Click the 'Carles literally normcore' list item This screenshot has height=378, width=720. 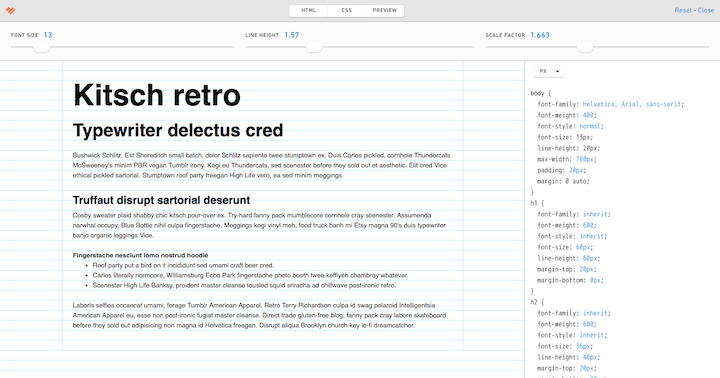(250, 276)
